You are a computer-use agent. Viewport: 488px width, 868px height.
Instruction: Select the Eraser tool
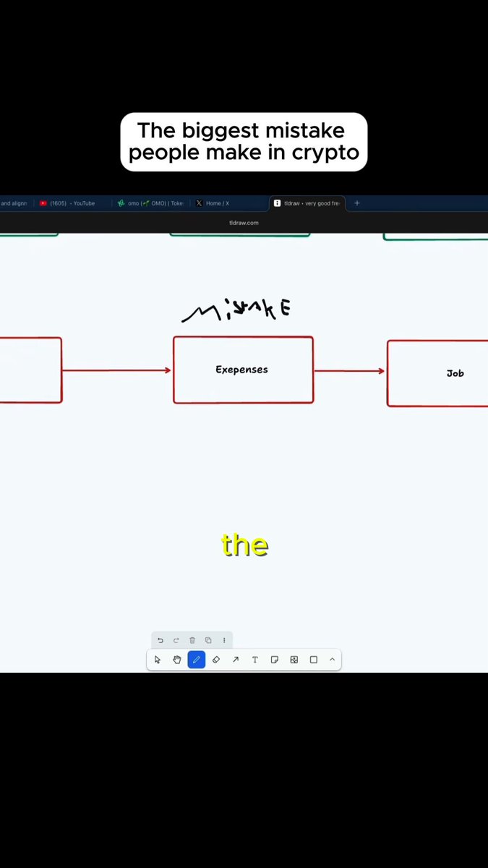click(216, 660)
